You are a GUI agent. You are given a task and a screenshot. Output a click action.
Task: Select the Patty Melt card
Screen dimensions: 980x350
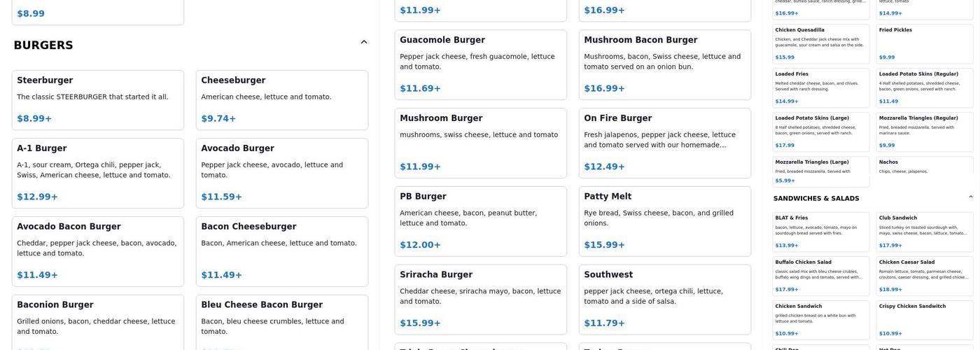click(x=664, y=221)
